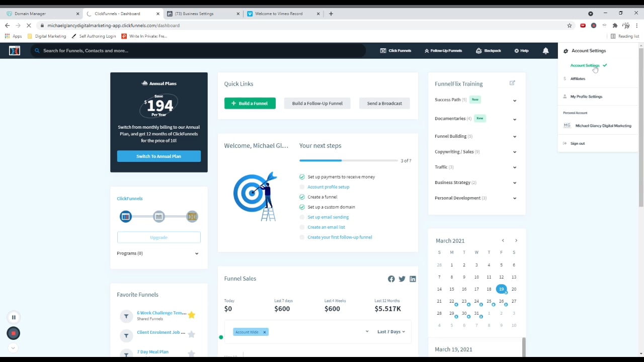Open Chrome extensions puzzle icon

tap(615, 26)
